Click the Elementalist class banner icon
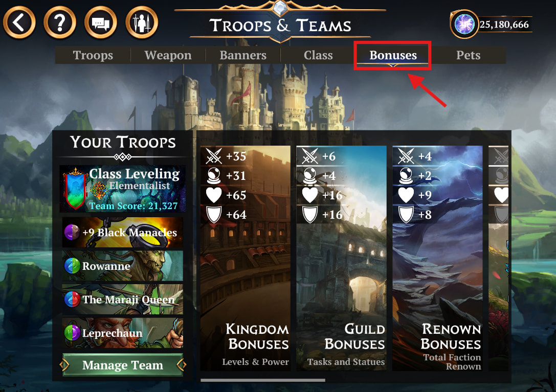Image resolution: width=556 pixels, height=392 pixels. pos(75,189)
